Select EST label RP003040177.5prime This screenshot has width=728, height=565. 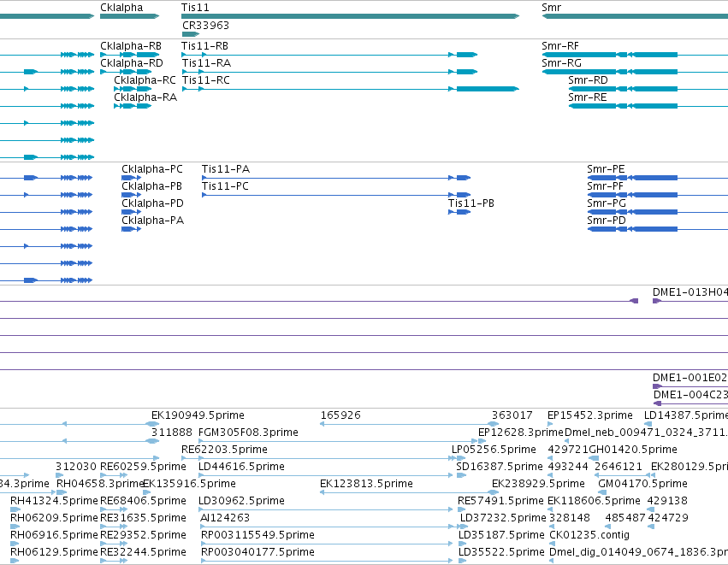tap(257, 552)
